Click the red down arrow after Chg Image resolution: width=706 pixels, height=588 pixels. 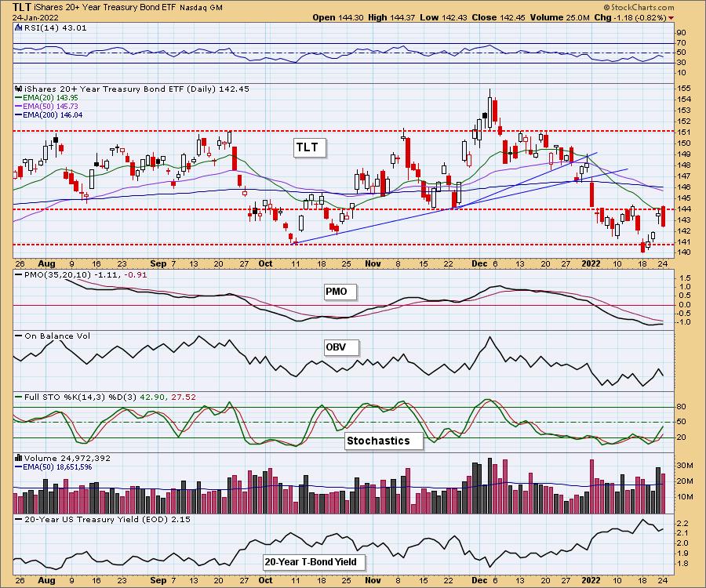671,18
